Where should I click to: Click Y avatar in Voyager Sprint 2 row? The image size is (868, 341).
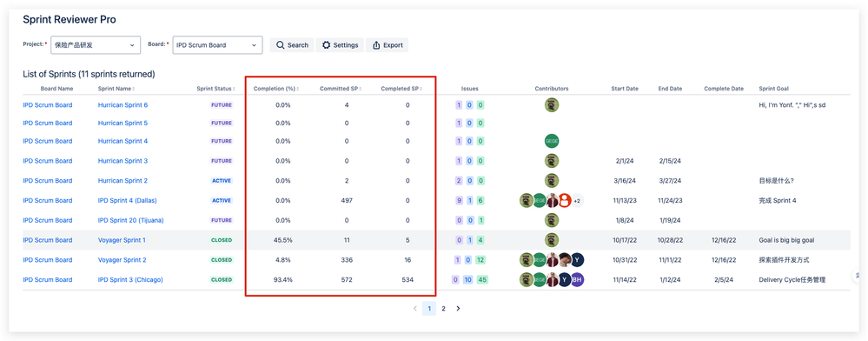(578, 260)
